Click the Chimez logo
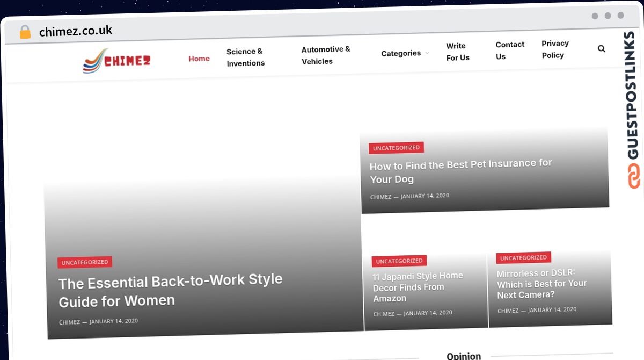 point(116,61)
